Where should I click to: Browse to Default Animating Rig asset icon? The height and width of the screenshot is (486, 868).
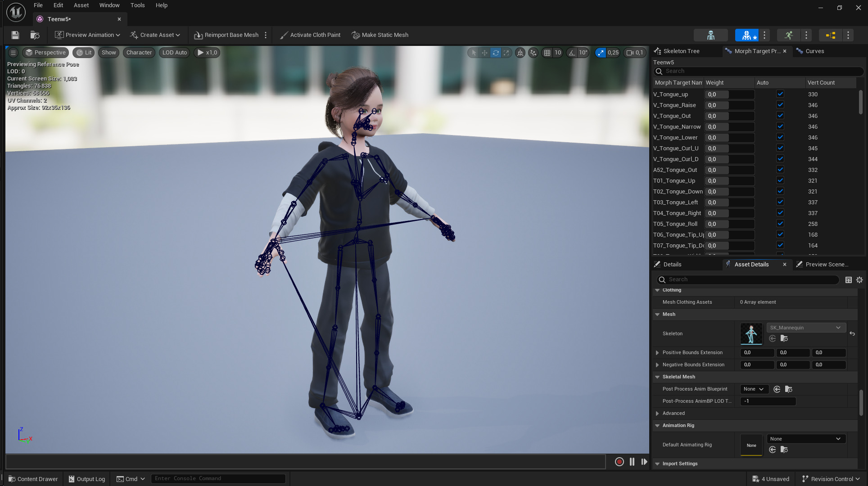click(784, 450)
